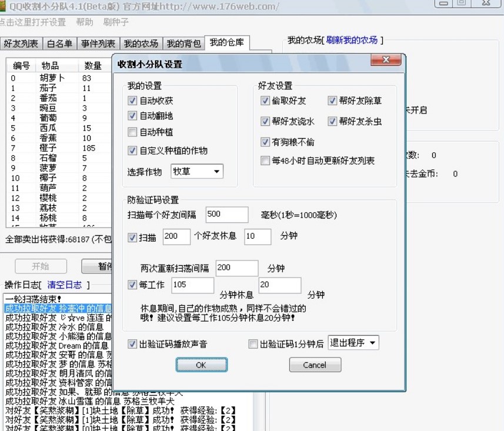Confirm settings with the OK button
Screen dimensions: 504x431
[201, 365]
